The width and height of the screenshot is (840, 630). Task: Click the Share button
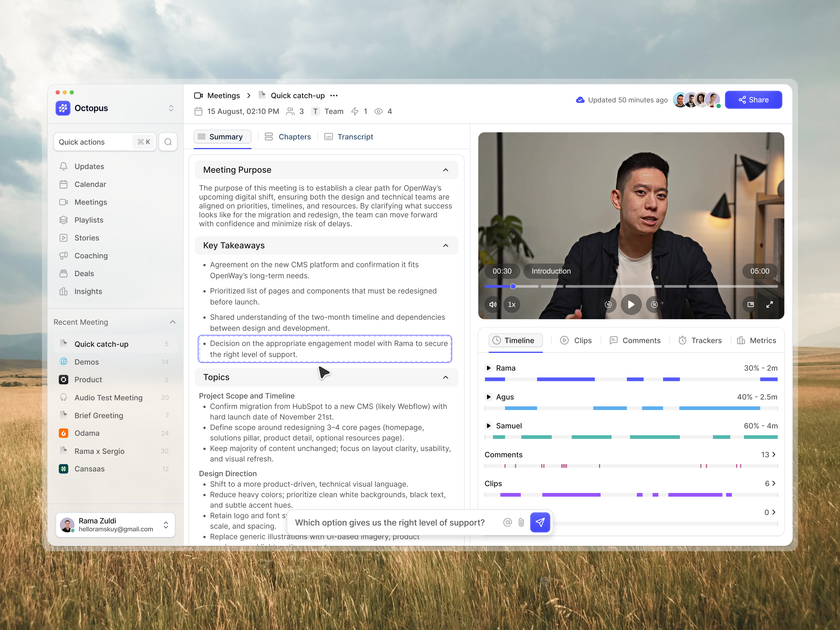[x=753, y=100]
